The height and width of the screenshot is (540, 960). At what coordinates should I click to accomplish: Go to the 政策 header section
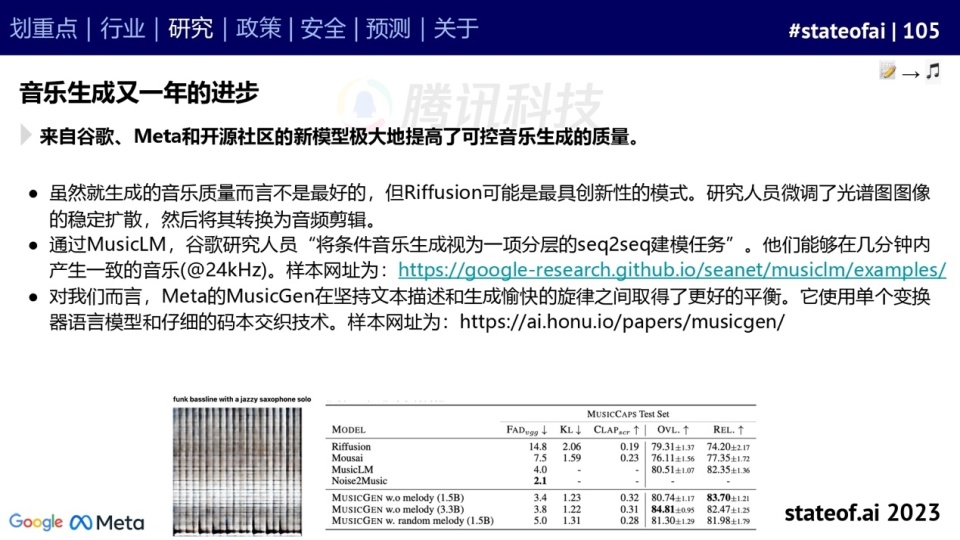click(258, 29)
